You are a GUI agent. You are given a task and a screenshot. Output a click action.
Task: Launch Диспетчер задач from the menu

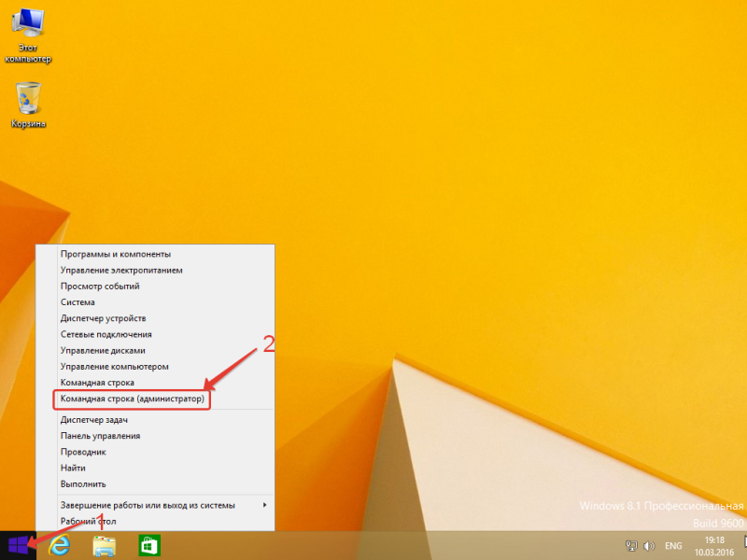[x=95, y=420]
